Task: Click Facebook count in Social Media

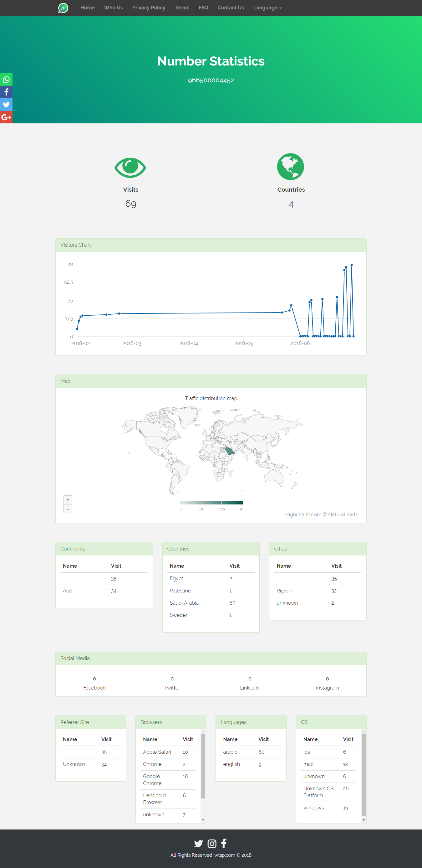Action: coord(94,679)
